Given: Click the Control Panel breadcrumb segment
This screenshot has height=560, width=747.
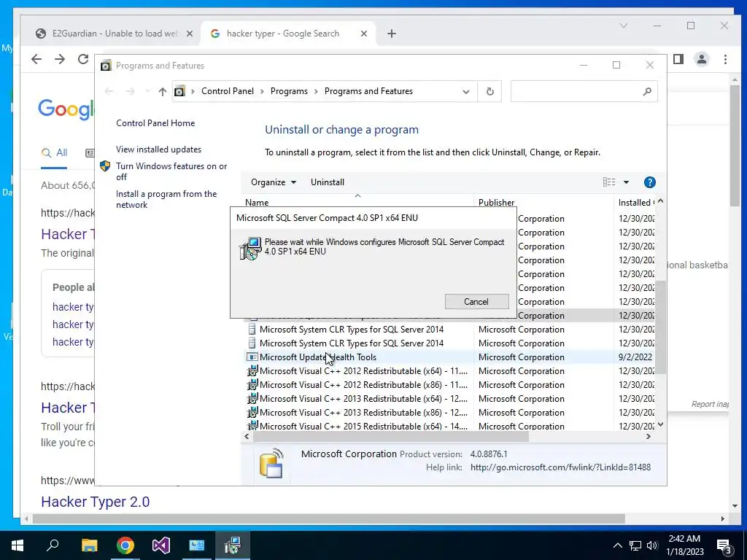Looking at the screenshot, I should point(228,91).
